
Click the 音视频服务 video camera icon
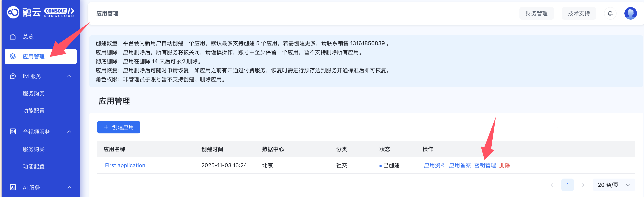tap(13, 132)
